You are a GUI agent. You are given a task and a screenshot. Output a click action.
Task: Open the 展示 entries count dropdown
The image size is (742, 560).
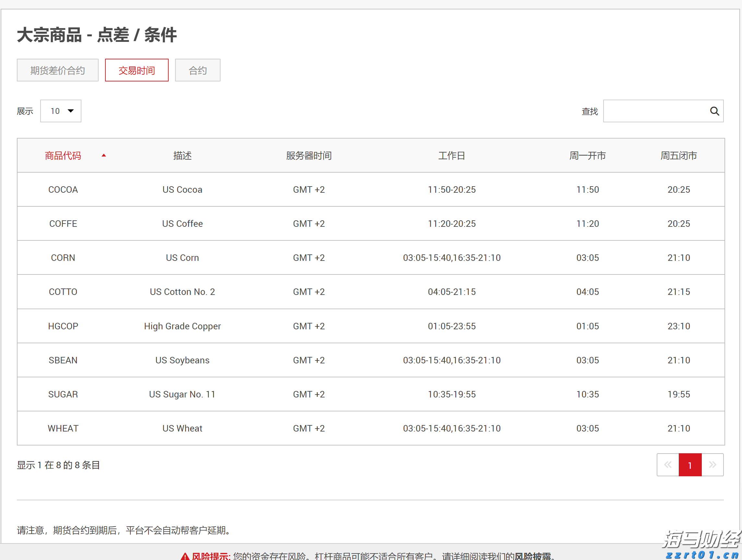pyautogui.click(x=61, y=111)
